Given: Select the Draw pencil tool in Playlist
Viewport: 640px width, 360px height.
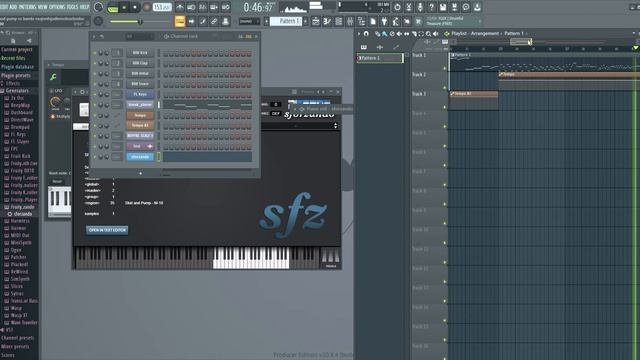Looking at the screenshot, I should click(378, 33).
